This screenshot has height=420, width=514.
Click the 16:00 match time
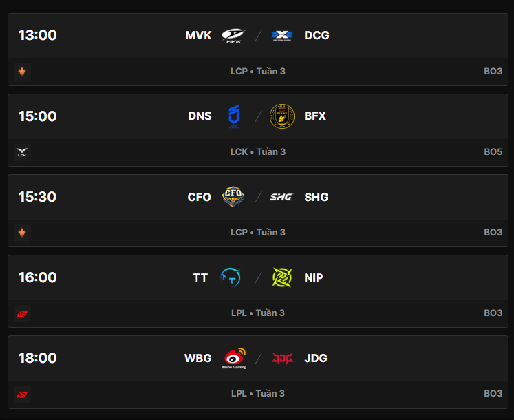tap(38, 277)
